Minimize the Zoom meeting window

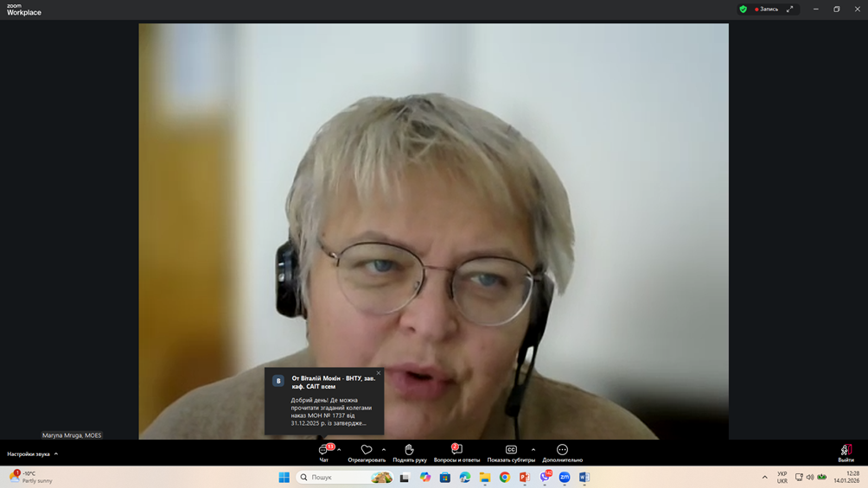(x=816, y=9)
